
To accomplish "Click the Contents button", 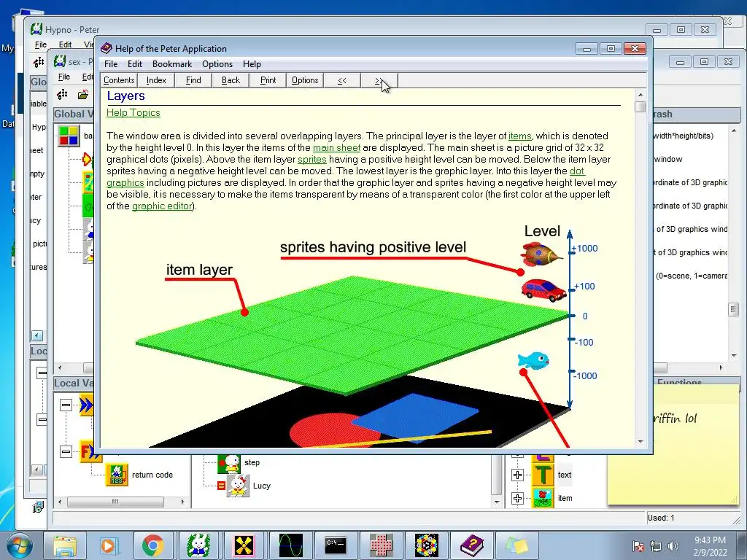I will click(119, 80).
